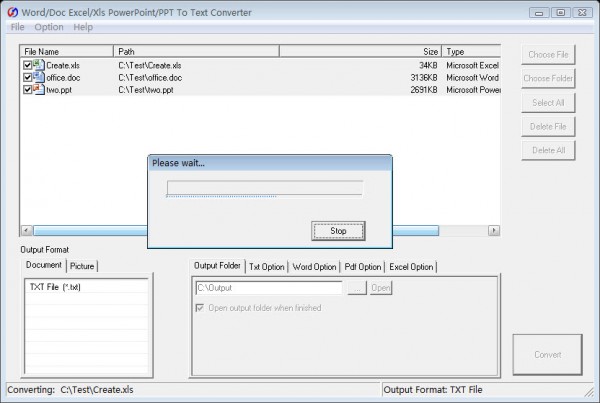The height and width of the screenshot is (403, 600).
Task: Select the Document output format tab
Action: (x=44, y=265)
